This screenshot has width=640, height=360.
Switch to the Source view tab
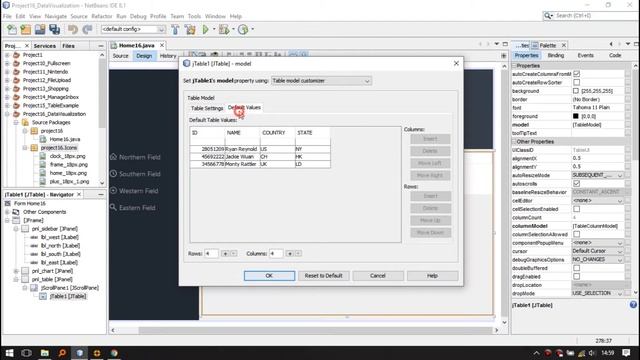click(120, 56)
